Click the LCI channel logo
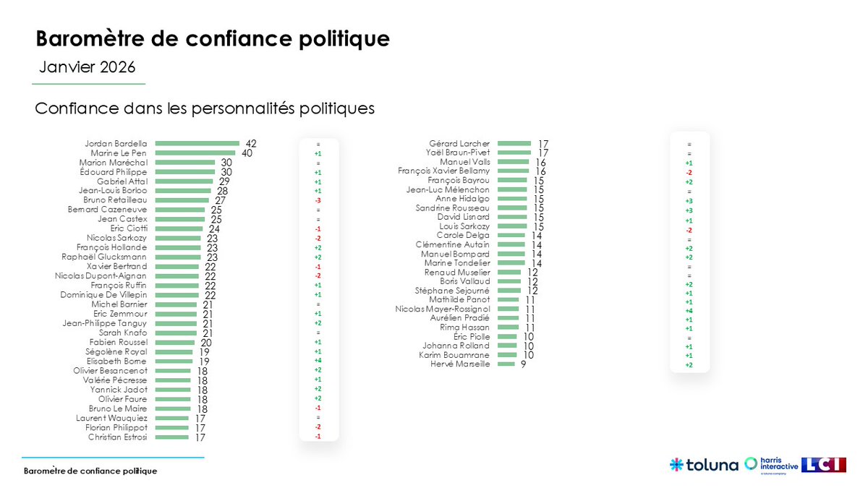 pyautogui.click(x=824, y=465)
